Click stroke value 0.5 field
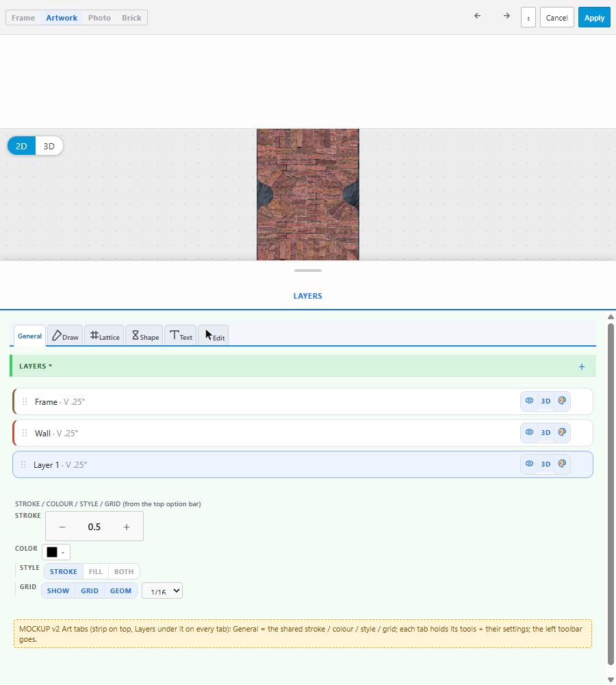The height and width of the screenshot is (685, 616). pyautogui.click(x=94, y=527)
